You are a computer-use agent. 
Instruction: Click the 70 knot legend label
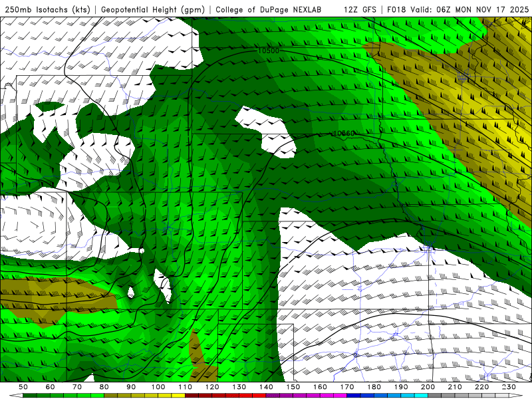tap(77, 387)
